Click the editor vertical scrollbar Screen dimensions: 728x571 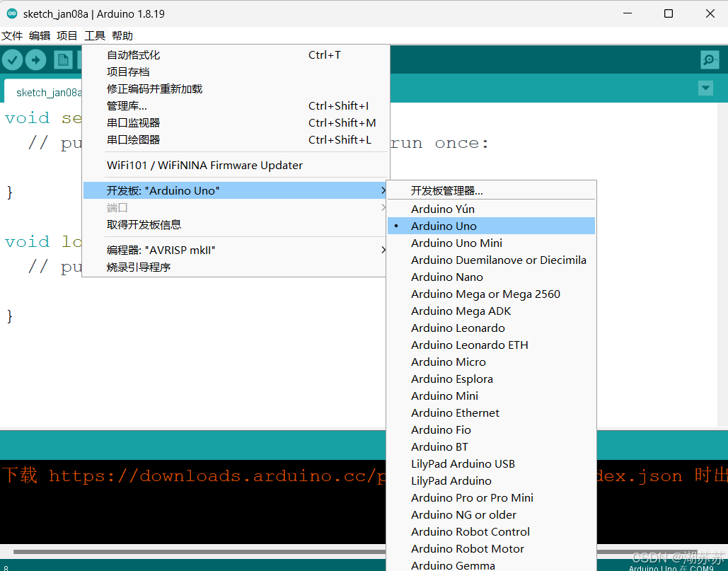pos(723,265)
